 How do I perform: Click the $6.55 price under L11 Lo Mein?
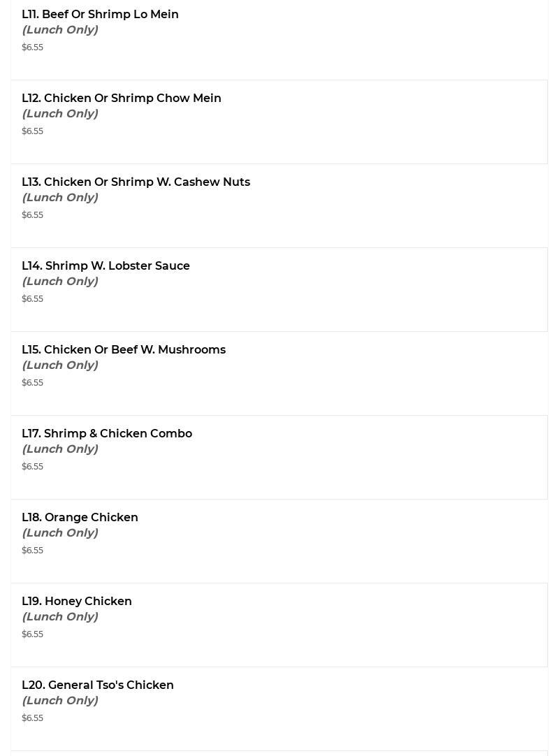(x=32, y=47)
